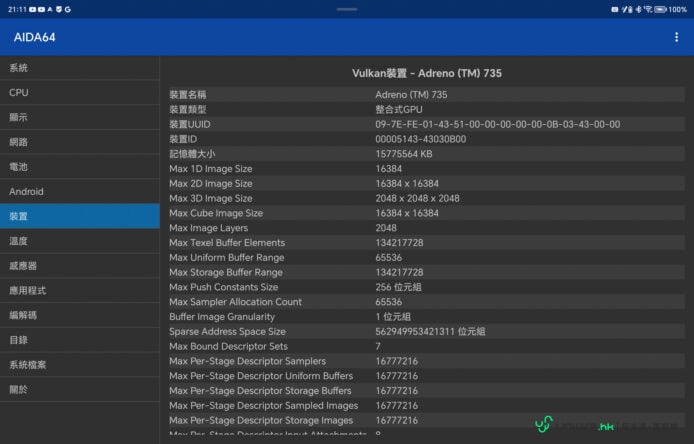Screen dimensions: 694x444
Task: Select the 電池 sidebar item
Action: pyautogui.click(x=79, y=167)
